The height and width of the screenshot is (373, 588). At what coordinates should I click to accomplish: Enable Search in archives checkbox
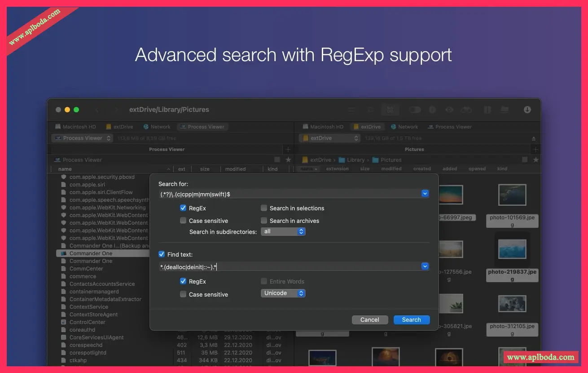(264, 221)
